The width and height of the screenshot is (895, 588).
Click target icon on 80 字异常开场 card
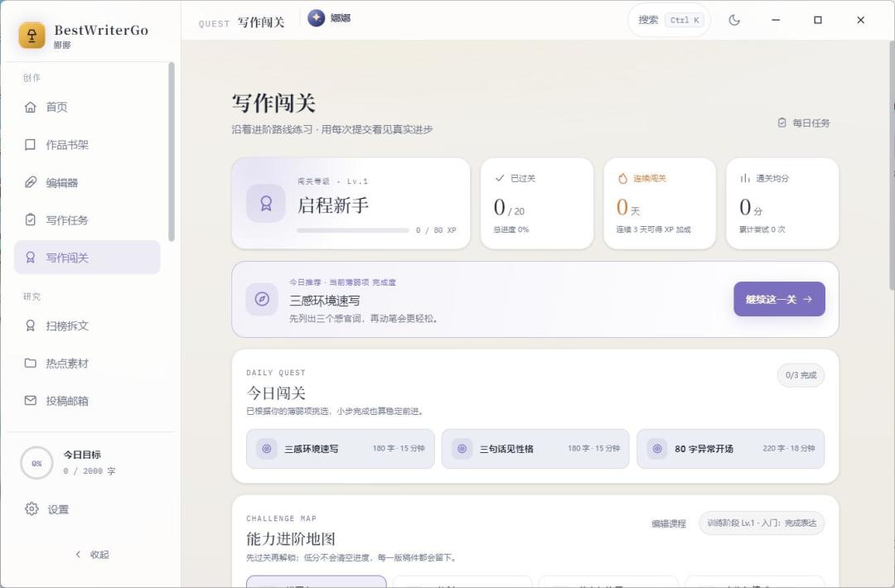pos(657,449)
